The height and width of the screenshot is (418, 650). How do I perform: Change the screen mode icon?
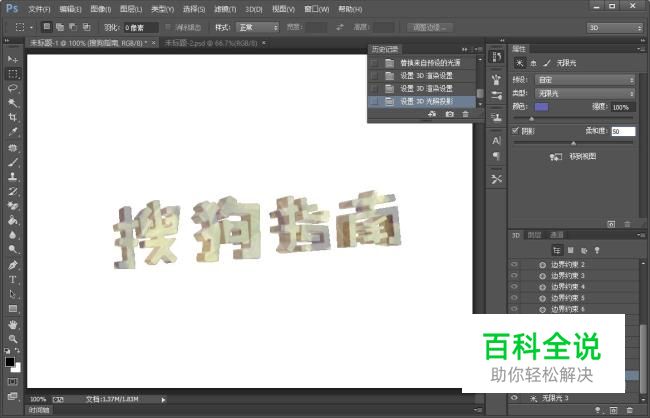(13, 396)
